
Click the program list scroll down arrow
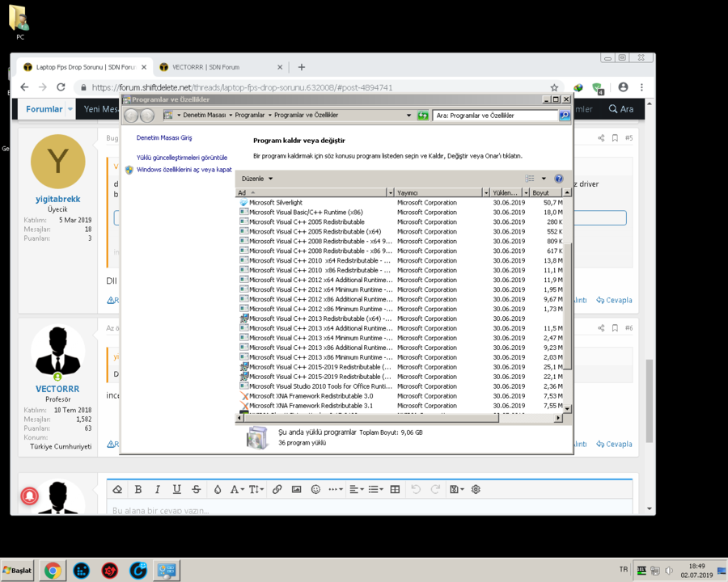pos(567,409)
